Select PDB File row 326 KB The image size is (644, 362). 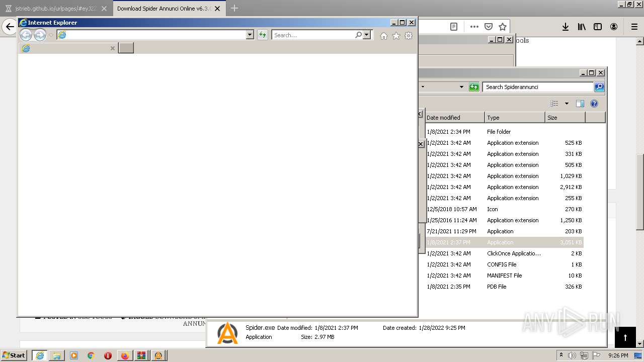(x=504, y=287)
